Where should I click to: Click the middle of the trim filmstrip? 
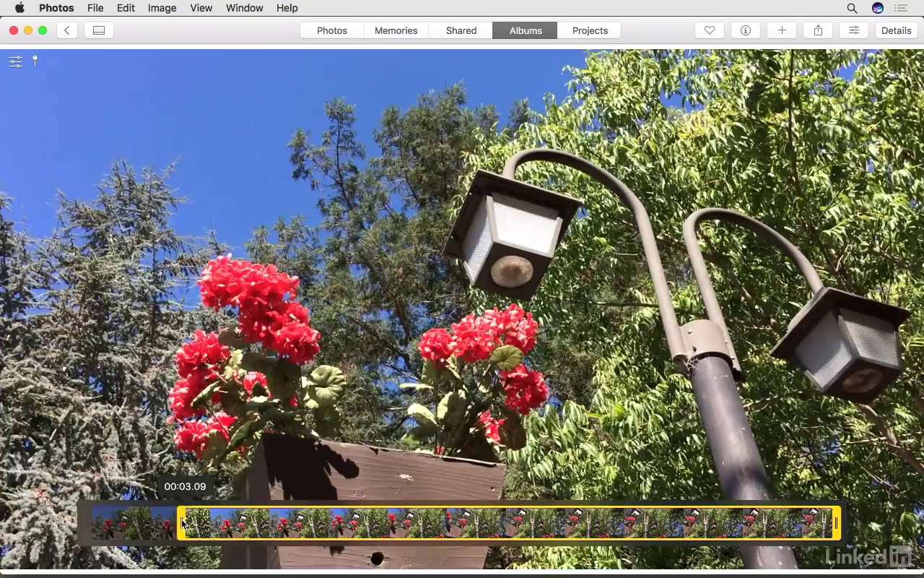(509, 523)
